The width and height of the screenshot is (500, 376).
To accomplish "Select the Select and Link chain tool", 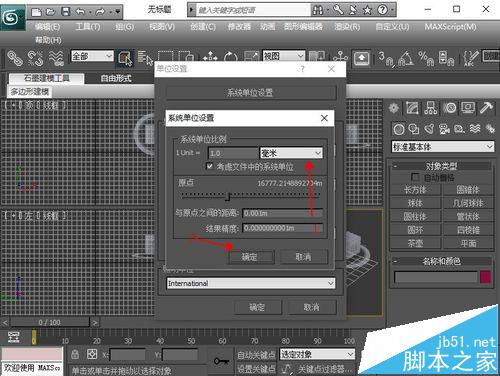I will pos(15,58).
